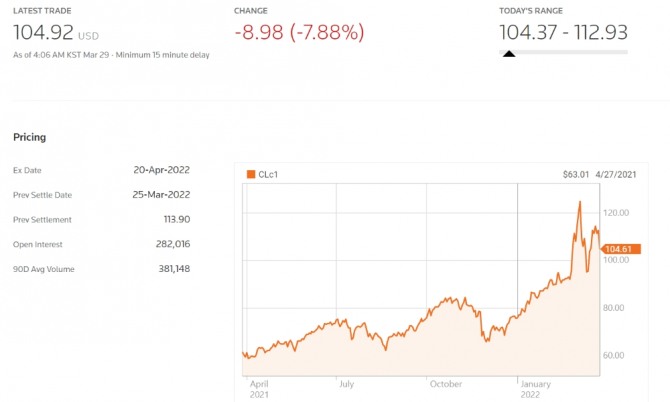Click the orange CLc1 legend square
670x402 pixels.
tap(250, 174)
